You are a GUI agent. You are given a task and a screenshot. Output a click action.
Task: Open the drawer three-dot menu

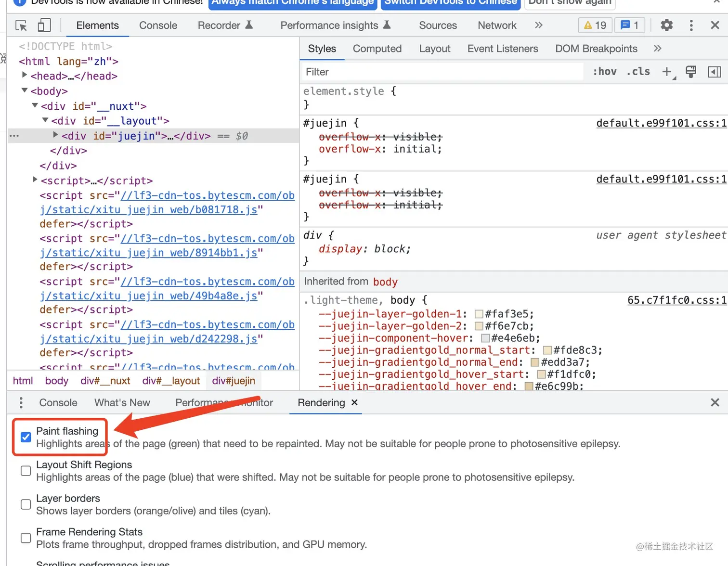(21, 402)
